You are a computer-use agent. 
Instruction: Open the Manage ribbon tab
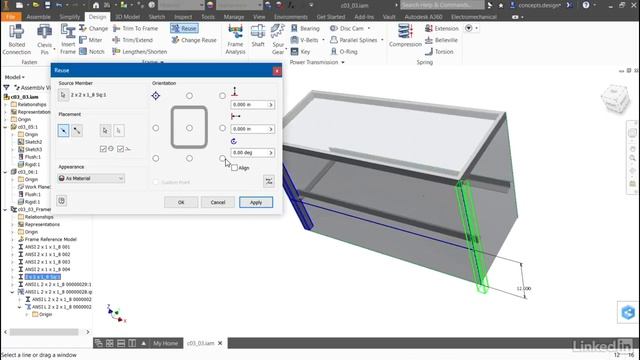pos(234,17)
